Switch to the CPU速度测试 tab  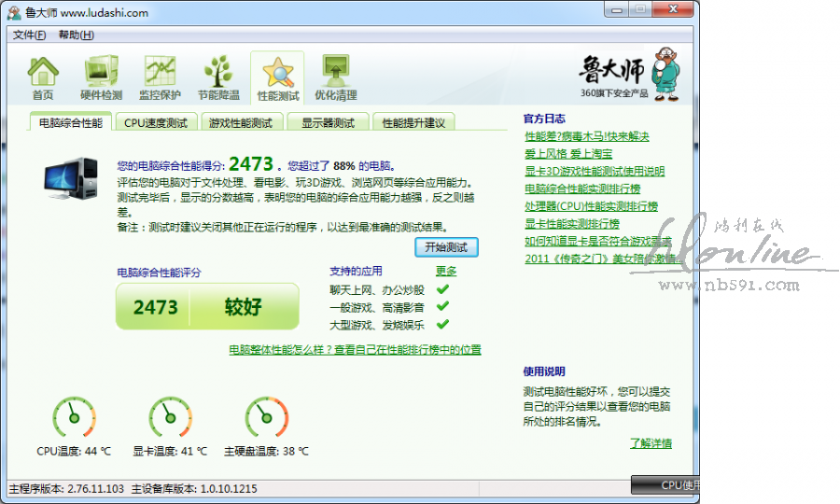pyautogui.click(x=156, y=122)
